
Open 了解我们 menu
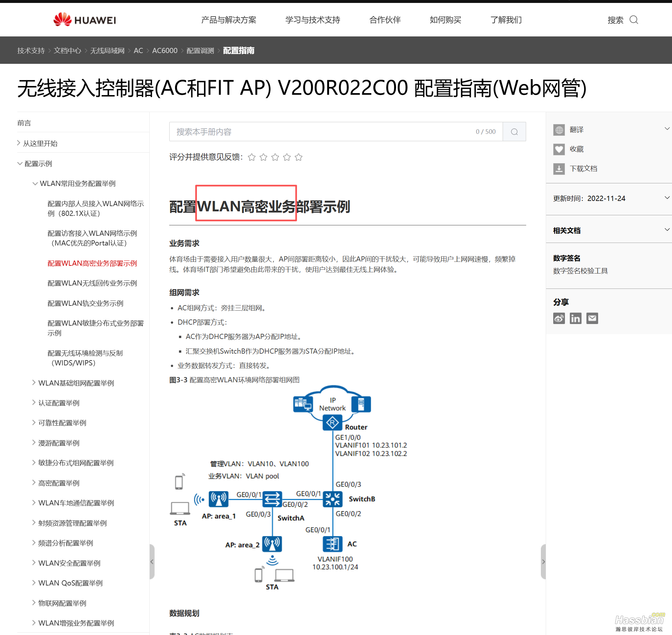(x=506, y=20)
